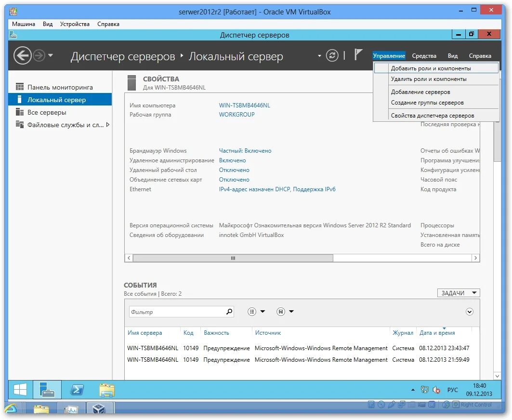Open the VirtualBox Справка menu
Viewport: 512px width, 420px height.
click(108, 24)
